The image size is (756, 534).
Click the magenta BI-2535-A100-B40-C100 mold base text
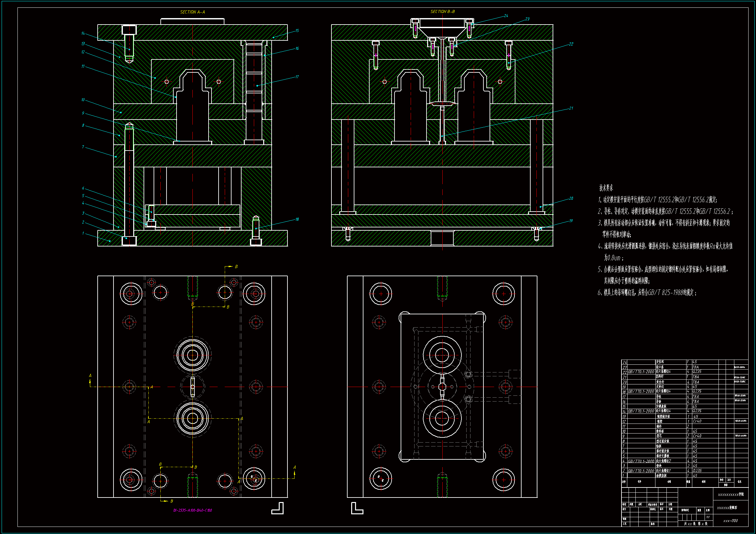coord(193,510)
